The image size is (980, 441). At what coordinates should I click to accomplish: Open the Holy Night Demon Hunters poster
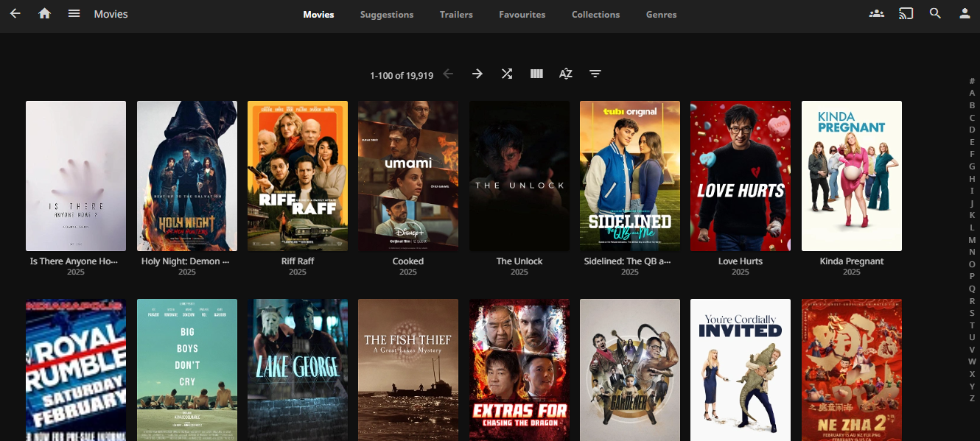(187, 176)
